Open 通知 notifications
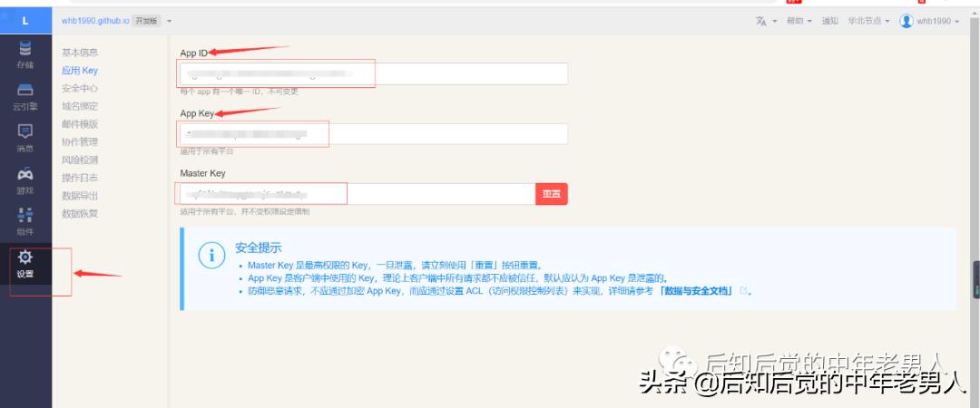The image size is (980, 408). (x=830, y=21)
